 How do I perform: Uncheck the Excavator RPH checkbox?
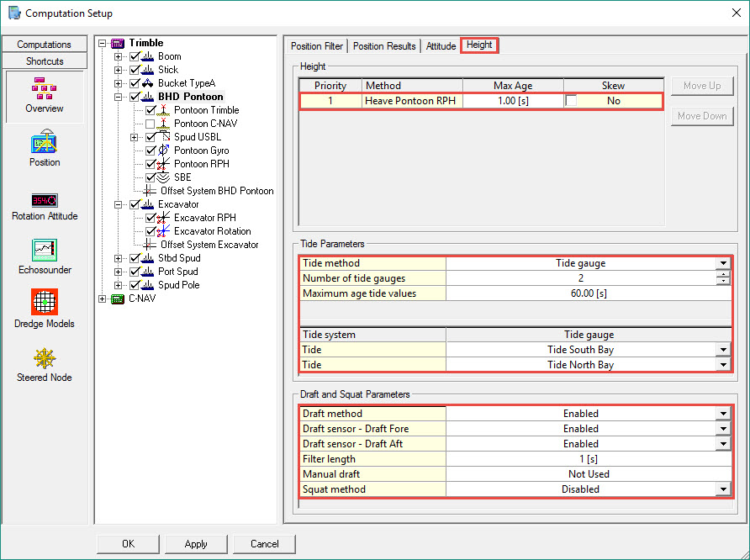151,218
